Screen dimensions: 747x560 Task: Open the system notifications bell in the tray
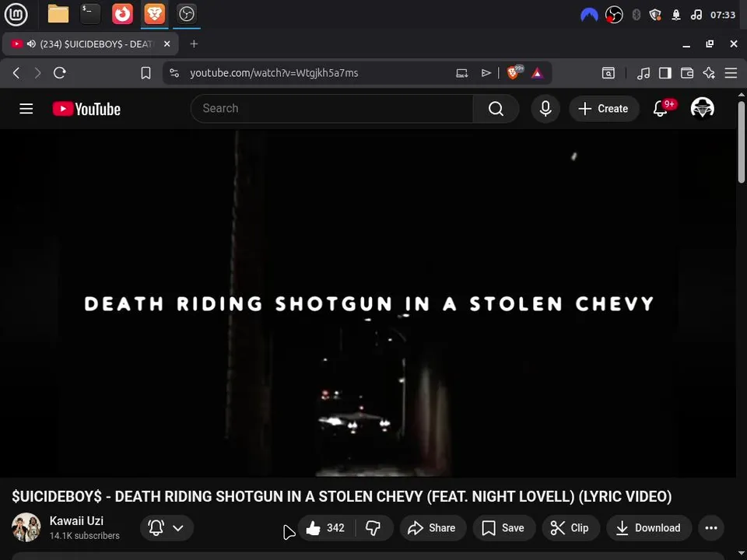coord(676,15)
